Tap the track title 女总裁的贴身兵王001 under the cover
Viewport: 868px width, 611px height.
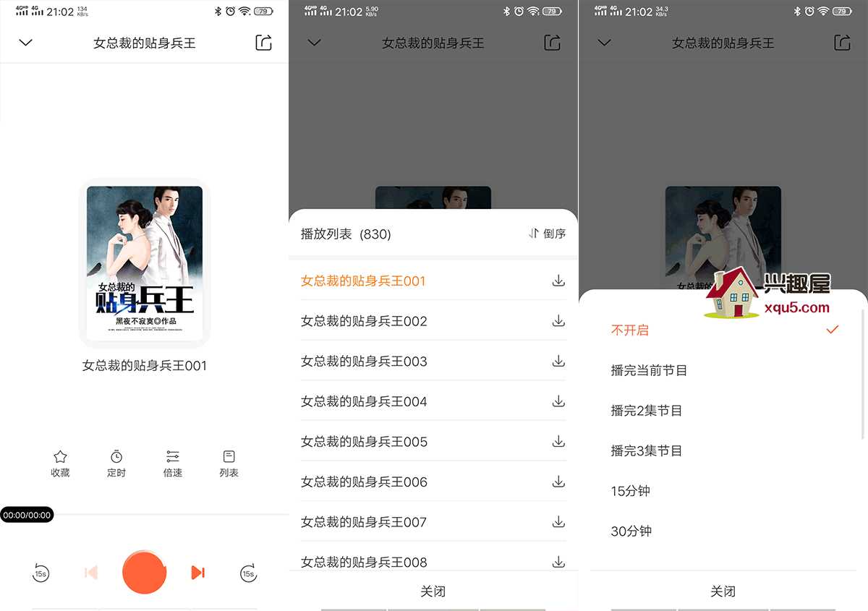tap(145, 366)
